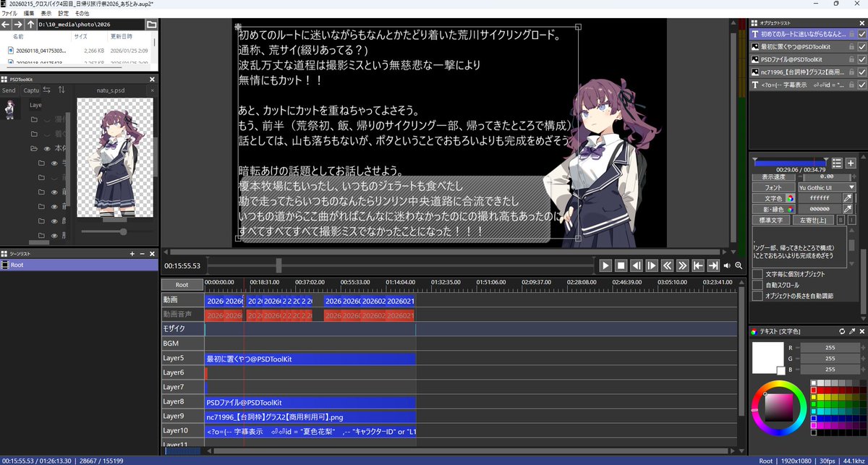This screenshot has width=868, height=465.
Task: Toggle the eye of the 本体 layer folder
Action: (x=47, y=148)
